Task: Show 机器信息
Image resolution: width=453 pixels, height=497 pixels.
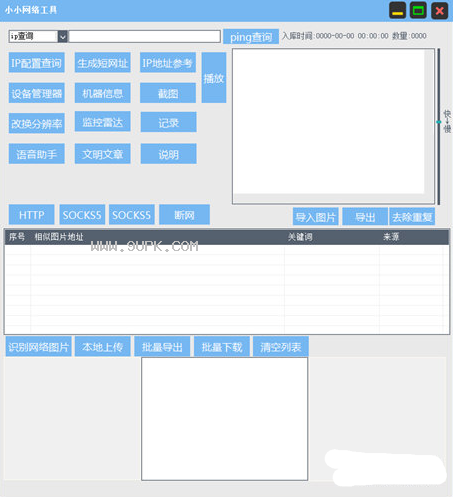Action: click(102, 93)
